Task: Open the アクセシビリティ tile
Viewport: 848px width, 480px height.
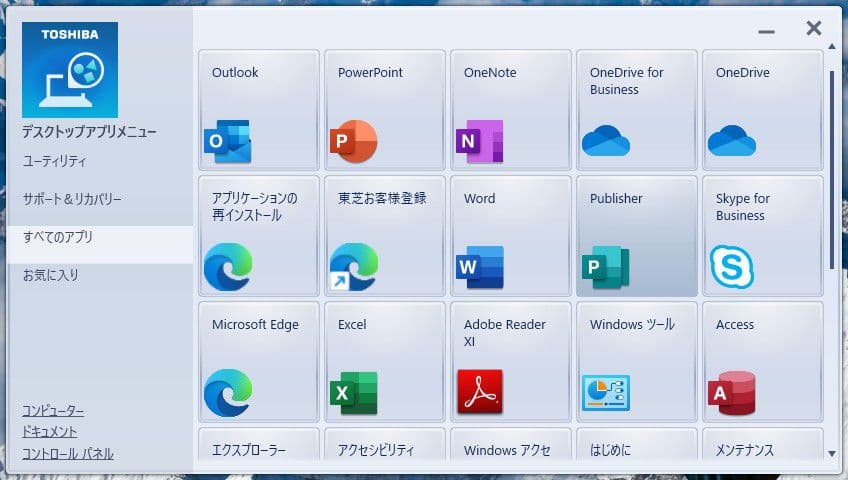Action: 385,444
